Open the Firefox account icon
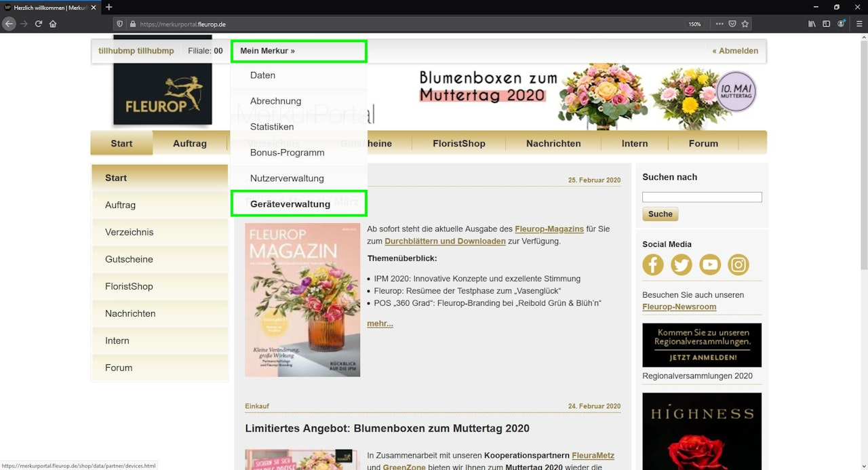868x470 pixels. coord(842,24)
